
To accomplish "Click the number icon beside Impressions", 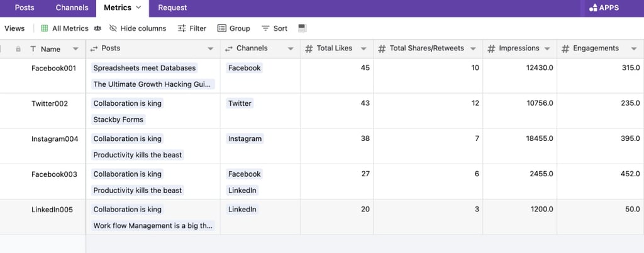I will (491, 49).
